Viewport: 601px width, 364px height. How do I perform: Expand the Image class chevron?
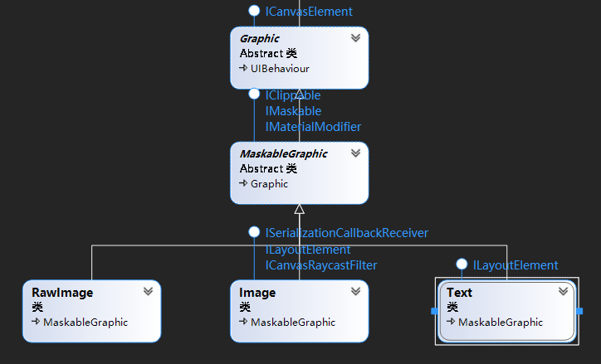coord(355,291)
